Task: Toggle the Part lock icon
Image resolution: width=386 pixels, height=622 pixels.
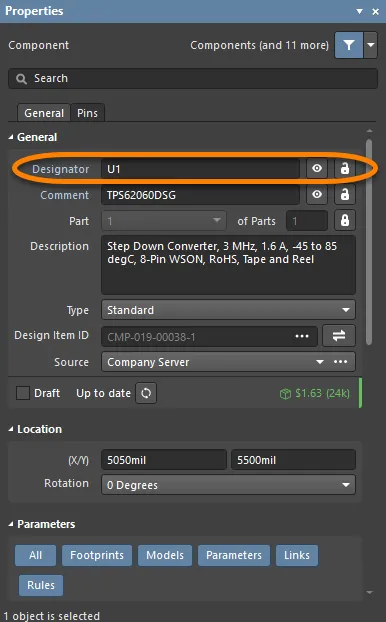Action: click(345, 221)
